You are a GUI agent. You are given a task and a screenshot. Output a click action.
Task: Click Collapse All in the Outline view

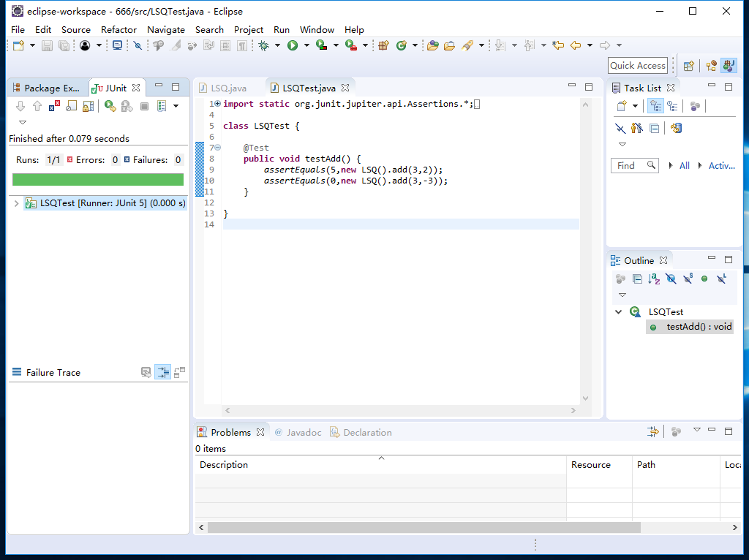click(x=637, y=279)
